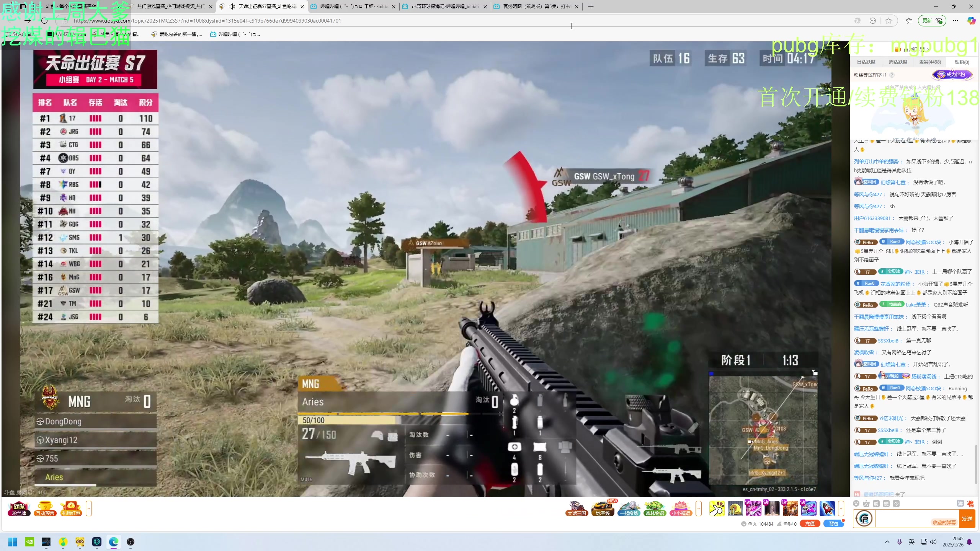Viewport: 980px width, 551px height.
Task: Open OBS Studio from the taskbar
Action: [x=131, y=542]
